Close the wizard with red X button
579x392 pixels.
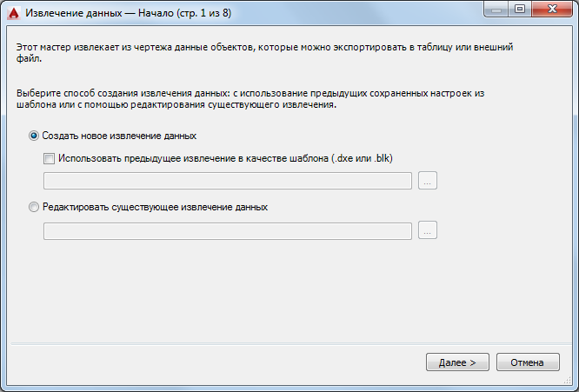tap(553, 10)
